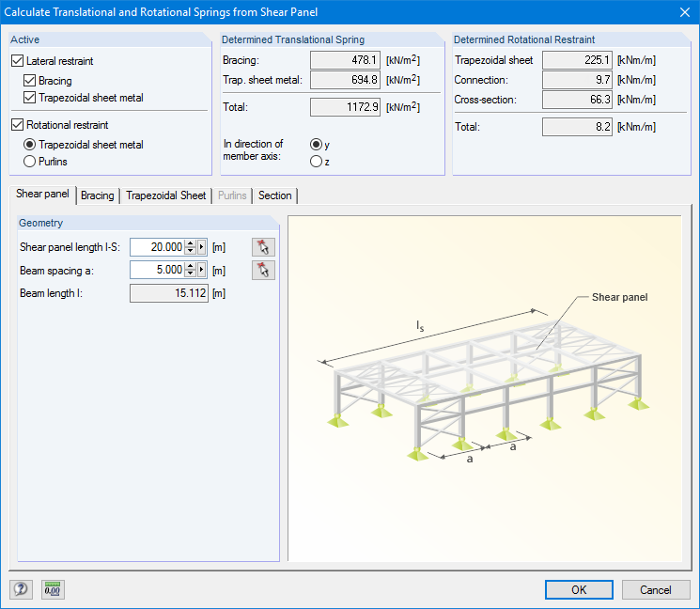Select Trapezoidal sheet metal radio option
Screen dimensions: 700x609
tap(29, 145)
